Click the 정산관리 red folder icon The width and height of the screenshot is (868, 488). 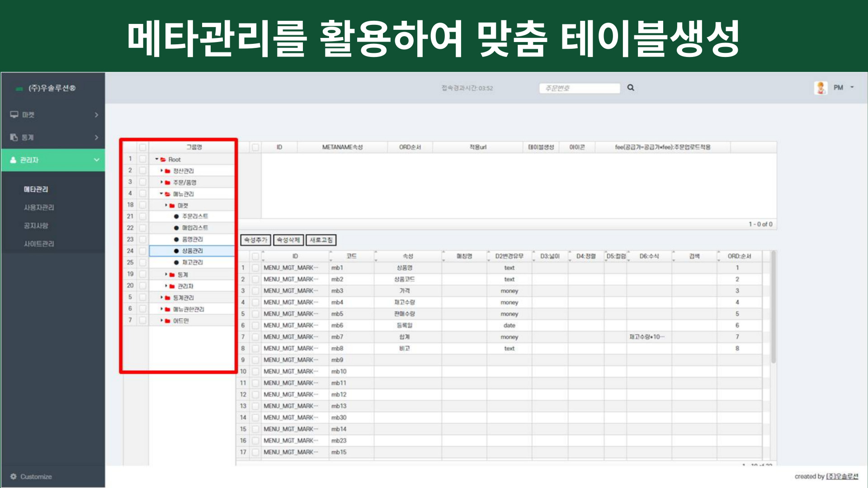[167, 171]
